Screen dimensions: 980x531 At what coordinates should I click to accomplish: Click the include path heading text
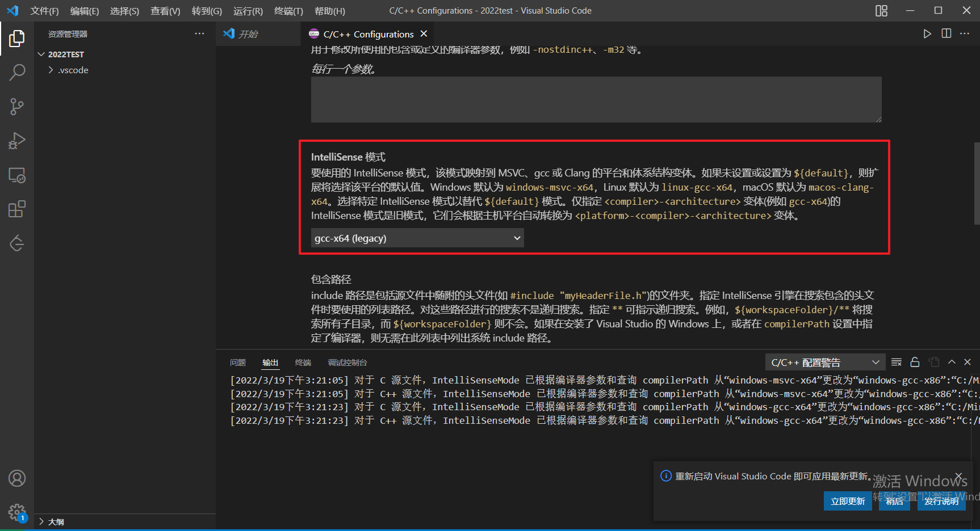click(331, 279)
